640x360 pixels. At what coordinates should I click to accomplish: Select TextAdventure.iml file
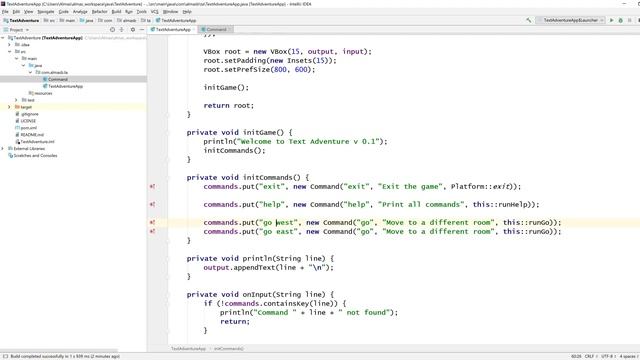click(37, 142)
